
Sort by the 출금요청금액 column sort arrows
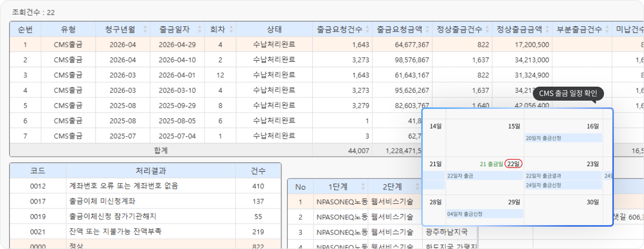point(427,30)
